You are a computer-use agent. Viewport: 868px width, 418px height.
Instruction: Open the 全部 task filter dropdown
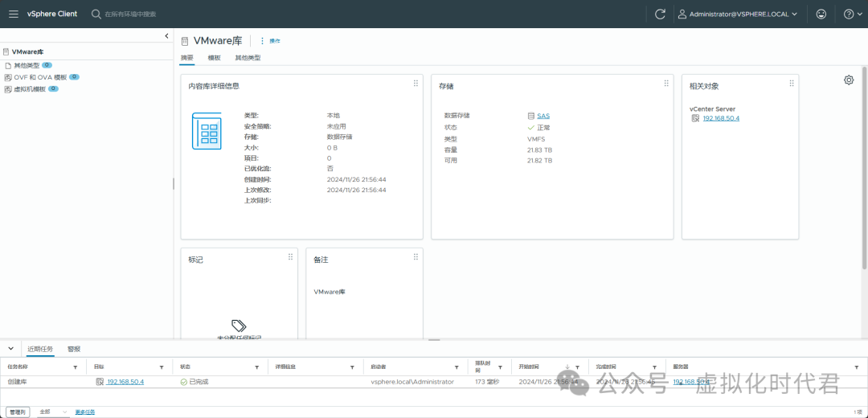52,412
